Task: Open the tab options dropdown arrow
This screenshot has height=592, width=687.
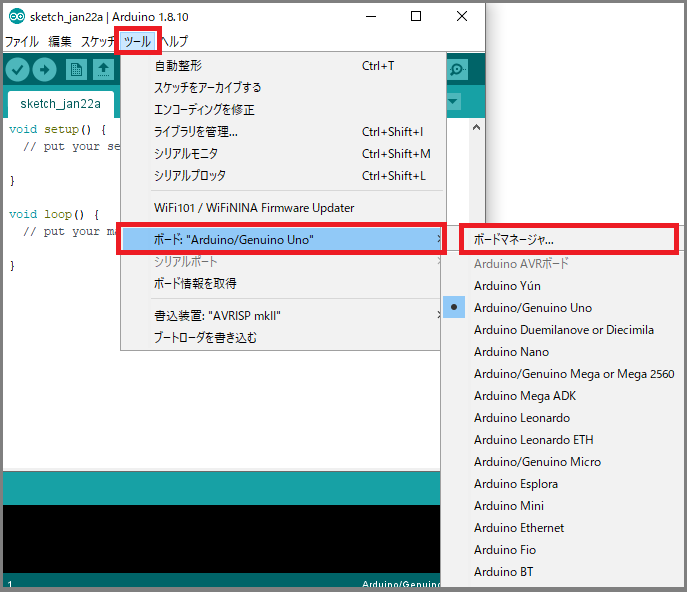Action: tap(453, 102)
